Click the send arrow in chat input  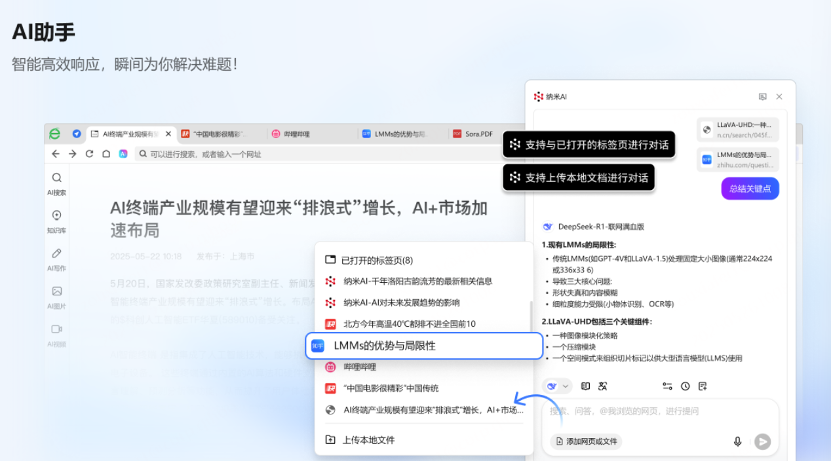tap(762, 441)
